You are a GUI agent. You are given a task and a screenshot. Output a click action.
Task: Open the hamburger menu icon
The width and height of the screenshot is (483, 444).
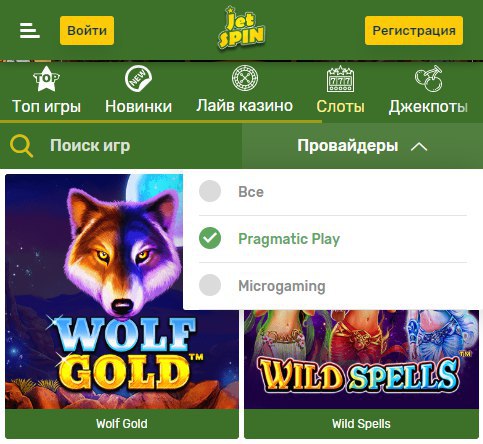click(30, 30)
